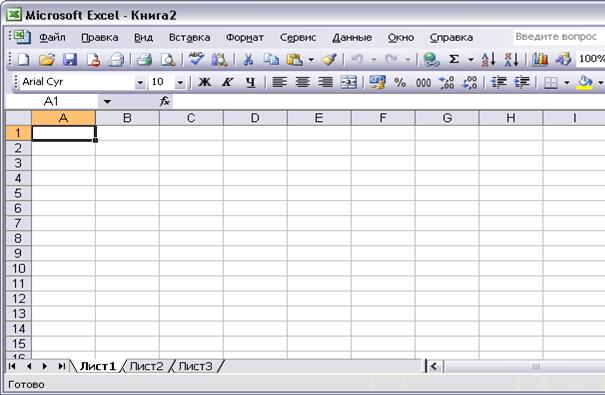Apply Currency format icon

coord(377,82)
